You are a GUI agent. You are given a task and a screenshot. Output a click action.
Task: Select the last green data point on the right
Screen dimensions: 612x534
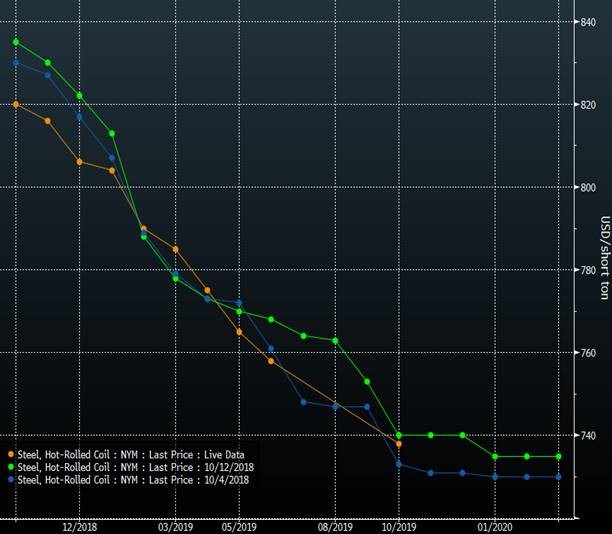[559, 456]
